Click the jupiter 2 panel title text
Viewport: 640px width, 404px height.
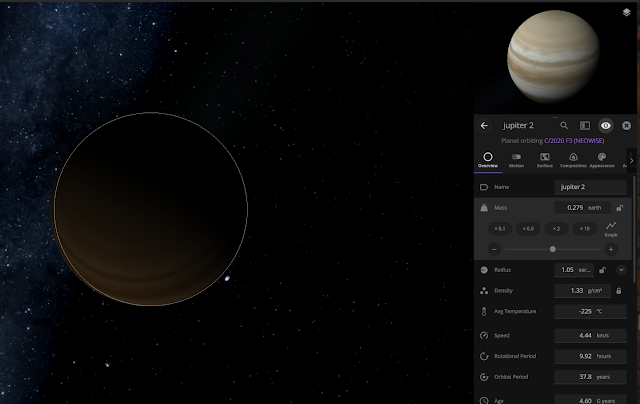[x=518, y=126]
